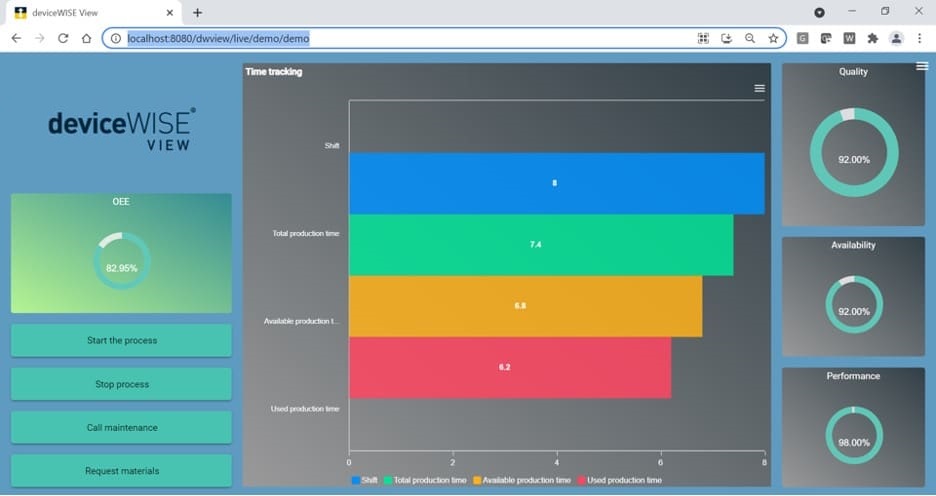Open the user profile avatar icon
The width and height of the screenshot is (936, 496).
(896, 38)
